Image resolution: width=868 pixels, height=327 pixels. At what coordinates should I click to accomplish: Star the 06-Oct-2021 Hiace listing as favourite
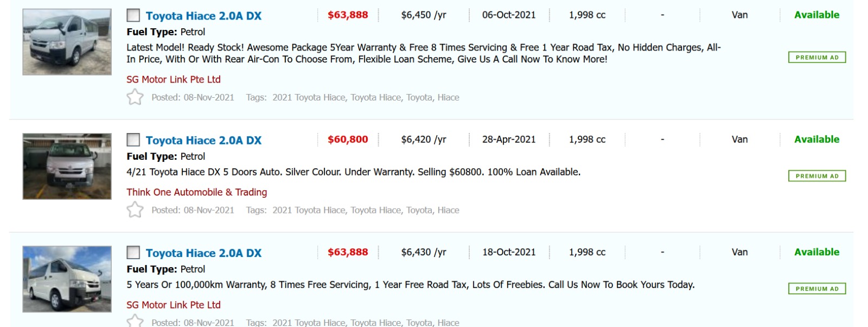tap(135, 97)
